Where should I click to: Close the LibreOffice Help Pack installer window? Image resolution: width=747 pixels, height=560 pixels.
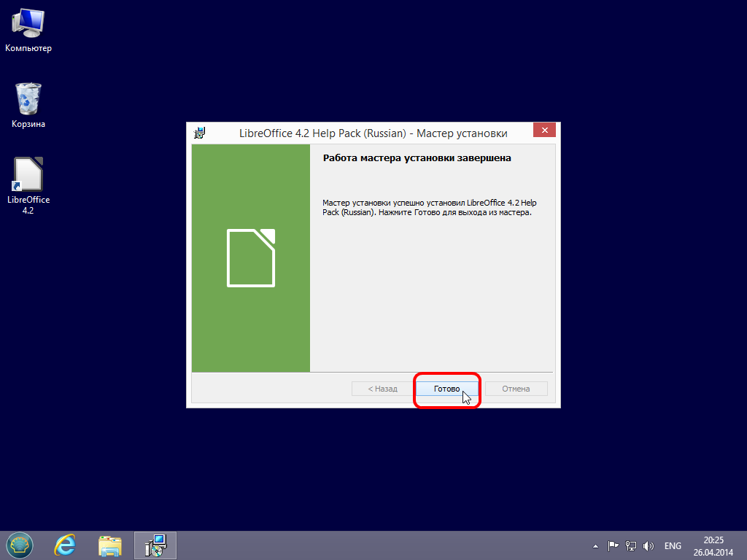544,130
